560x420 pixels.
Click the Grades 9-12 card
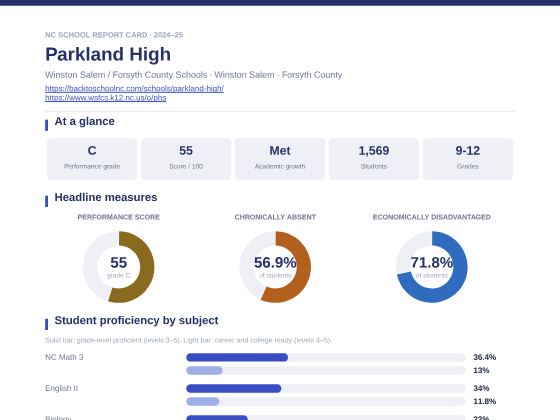click(468, 159)
